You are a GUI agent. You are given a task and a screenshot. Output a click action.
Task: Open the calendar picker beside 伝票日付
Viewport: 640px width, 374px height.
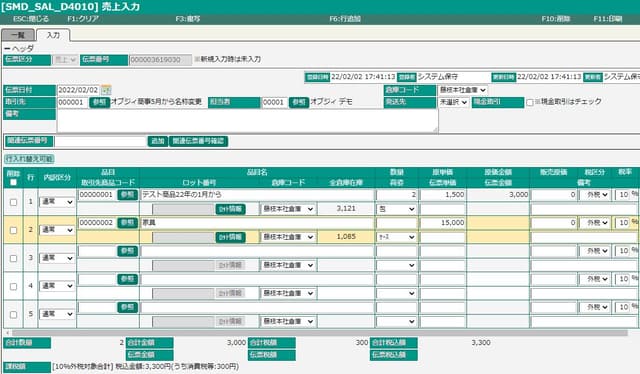pyautogui.click(x=106, y=90)
